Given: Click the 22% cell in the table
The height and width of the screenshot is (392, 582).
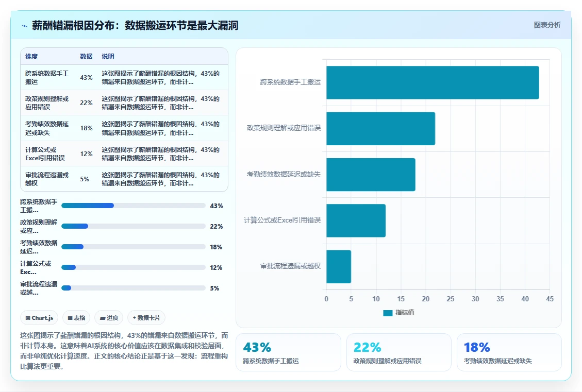Looking at the screenshot, I should [x=86, y=103].
